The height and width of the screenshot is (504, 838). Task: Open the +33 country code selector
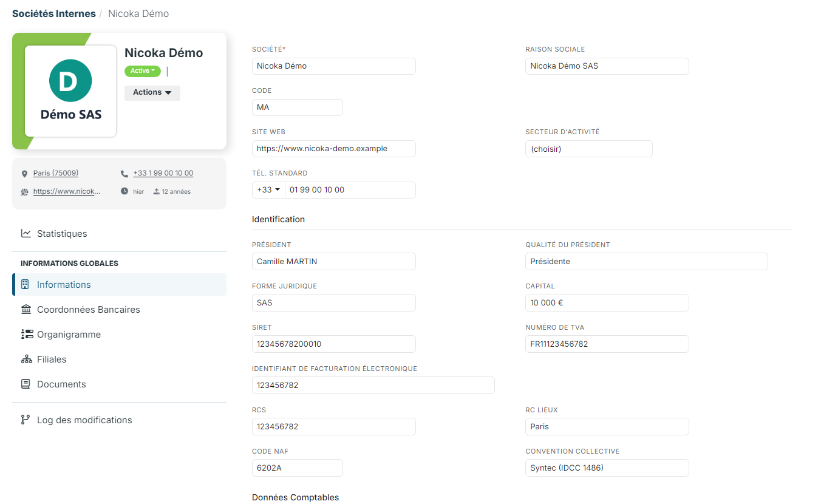(268, 189)
